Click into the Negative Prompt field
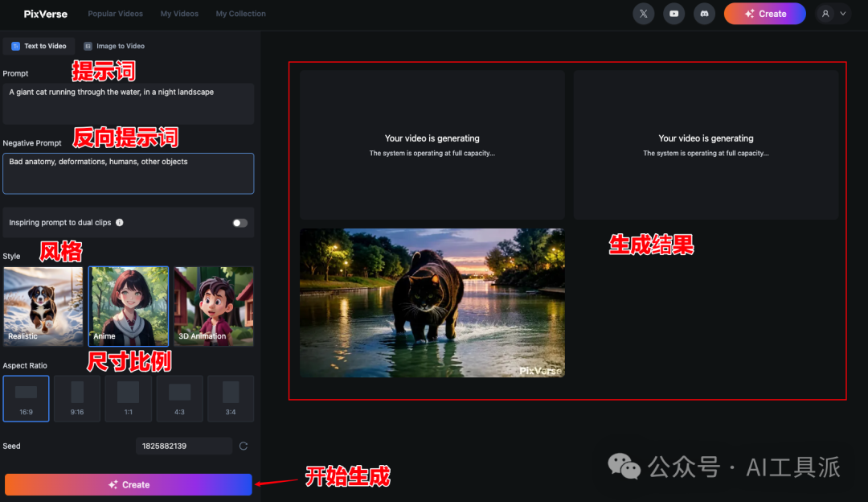Image resolution: width=868 pixels, height=502 pixels. coord(129,174)
